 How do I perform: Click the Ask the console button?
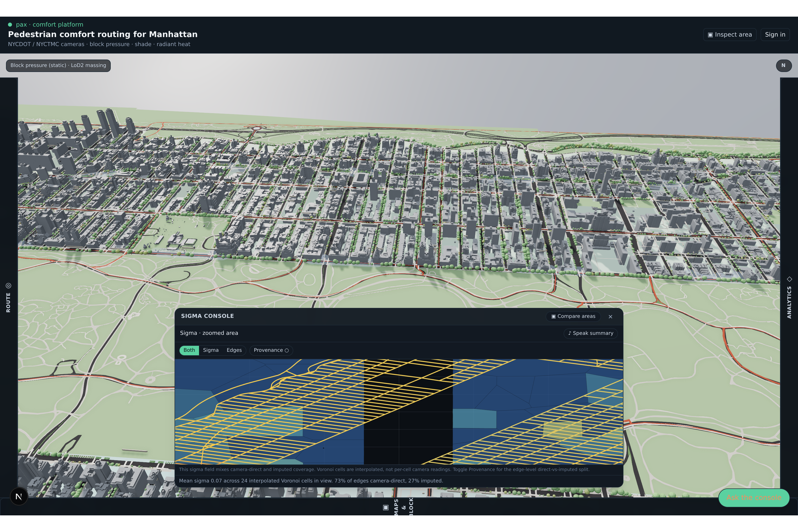click(x=753, y=498)
